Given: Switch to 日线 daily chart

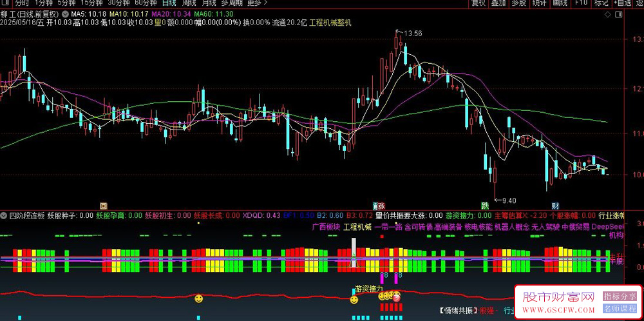Looking at the screenshot, I should [x=169, y=3].
